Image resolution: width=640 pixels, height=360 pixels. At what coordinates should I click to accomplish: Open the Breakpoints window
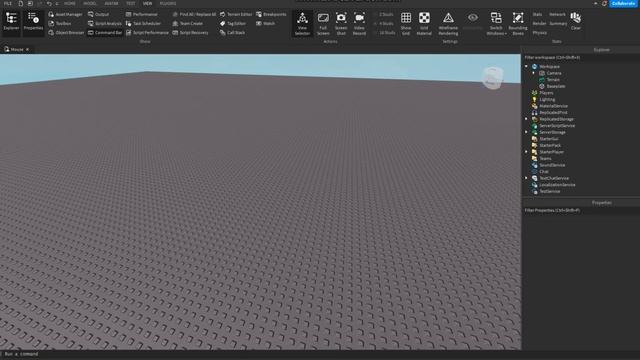(x=271, y=14)
